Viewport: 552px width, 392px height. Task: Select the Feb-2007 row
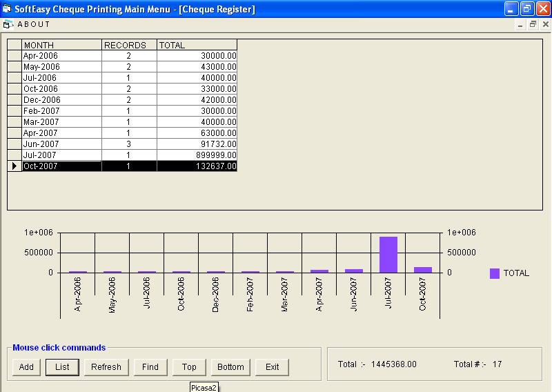click(x=122, y=111)
